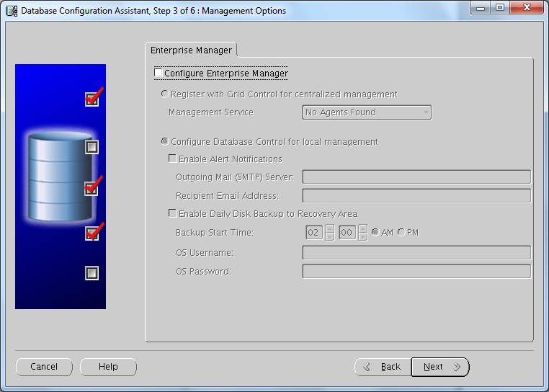
Task: Select Register with Grid Control option
Action: pyautogui.click(x=165, y=94)
